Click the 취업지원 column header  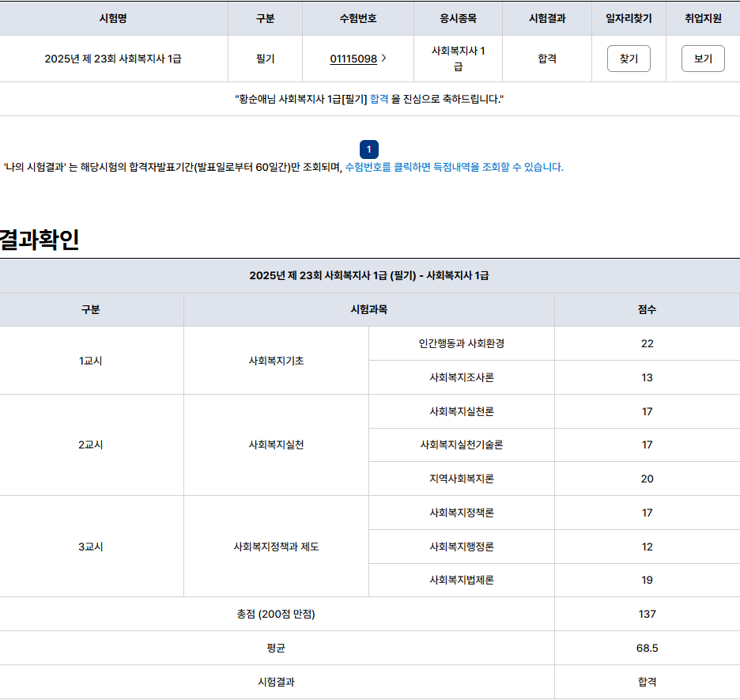703,18
